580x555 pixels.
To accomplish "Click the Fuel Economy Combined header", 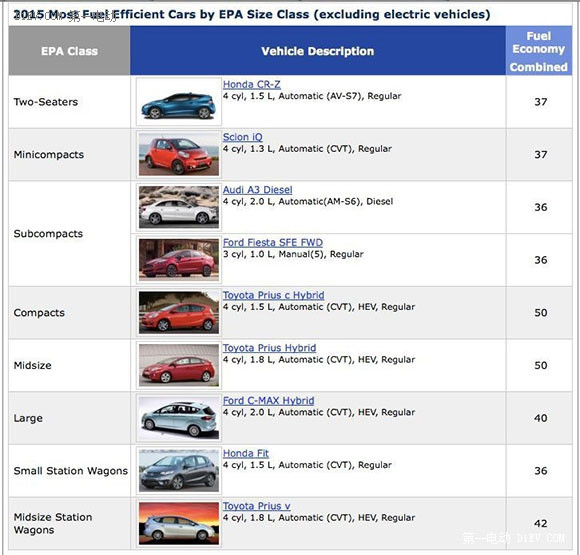I will tap(539, 51).
